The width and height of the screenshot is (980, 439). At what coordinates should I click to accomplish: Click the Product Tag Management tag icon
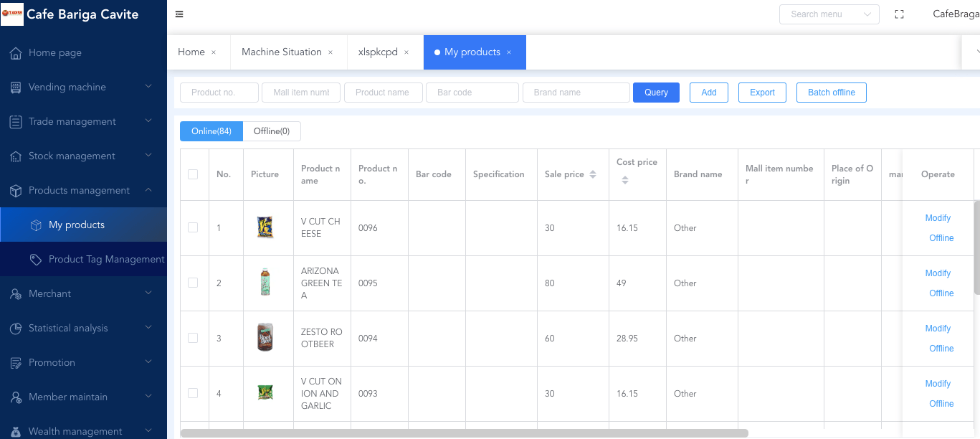[36, 260]
